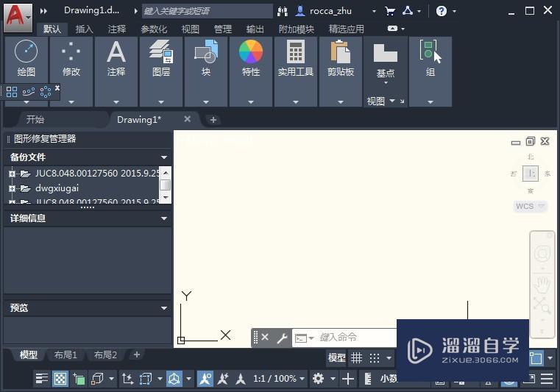560x392 pixels.
Task: Toggle dynamic UCS in status bar
Action: coord(127,379)
